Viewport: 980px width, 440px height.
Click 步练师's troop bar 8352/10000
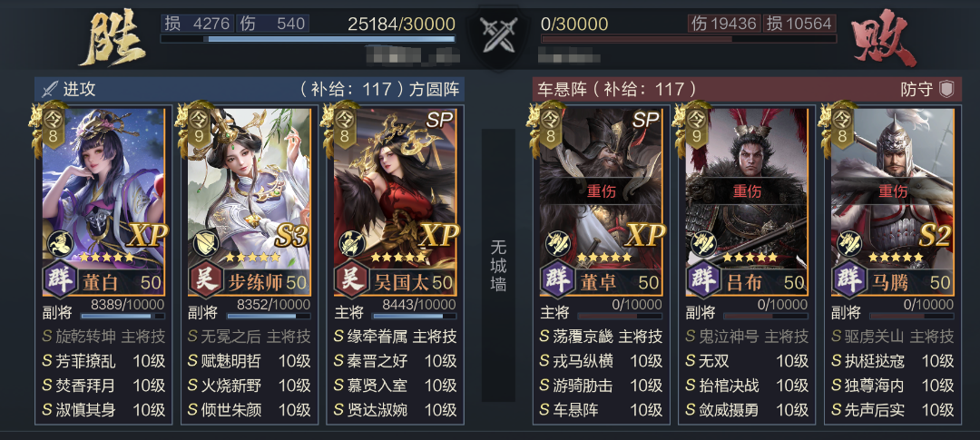point(268,317)
